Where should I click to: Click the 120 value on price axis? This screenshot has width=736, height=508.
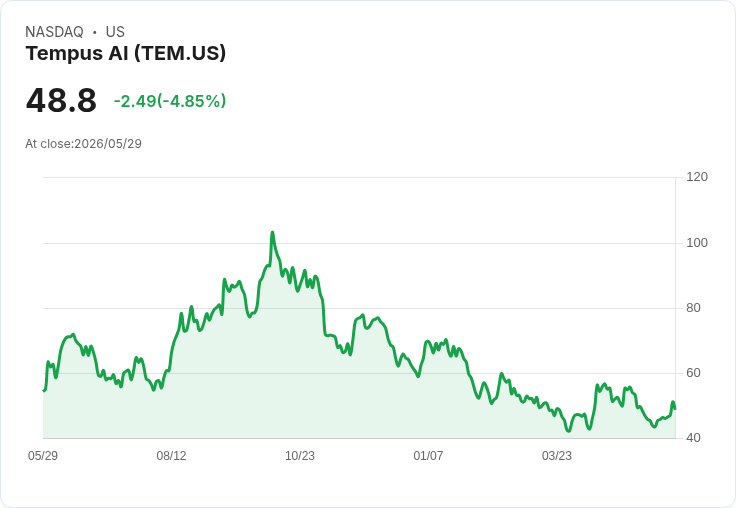tap(697, 177)
